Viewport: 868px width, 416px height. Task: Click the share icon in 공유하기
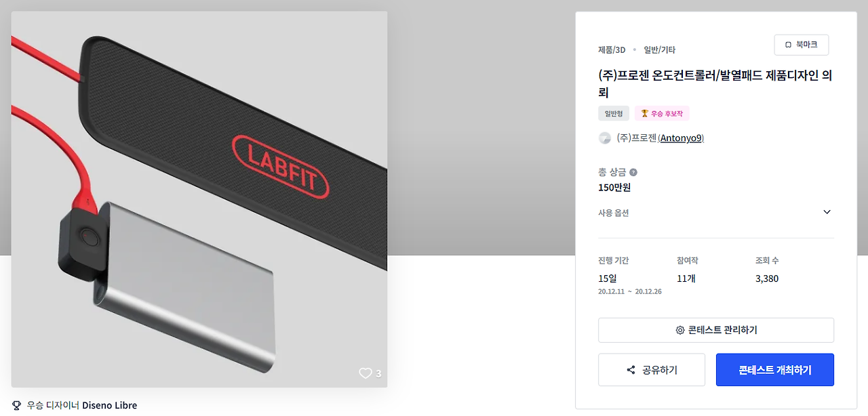631,370
